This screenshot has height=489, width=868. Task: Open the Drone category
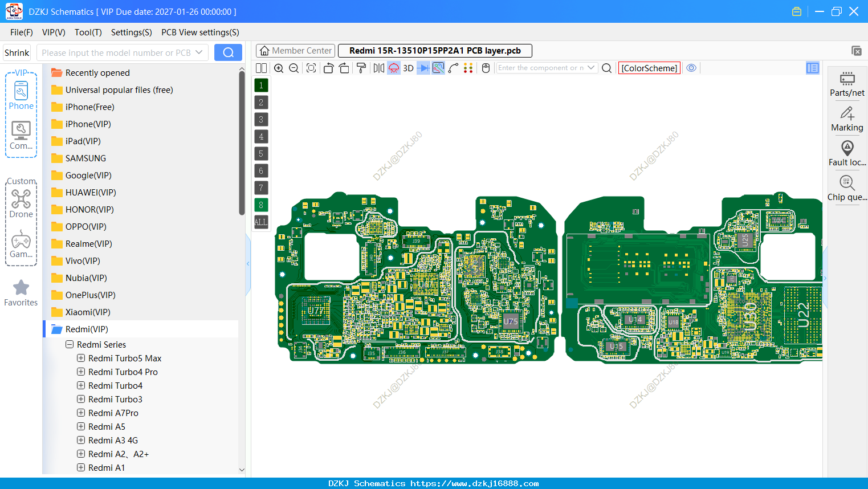[x=21, y=203]
